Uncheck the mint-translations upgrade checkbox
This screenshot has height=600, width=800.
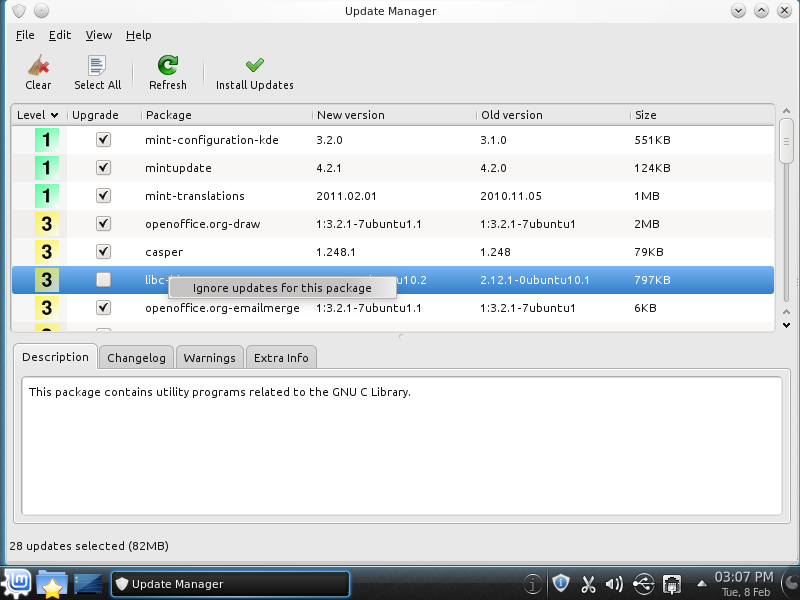104,195
